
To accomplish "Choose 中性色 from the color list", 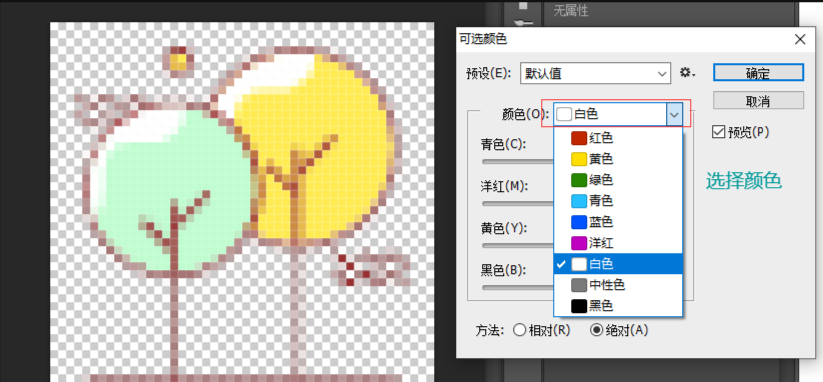I will pos(618,284).
